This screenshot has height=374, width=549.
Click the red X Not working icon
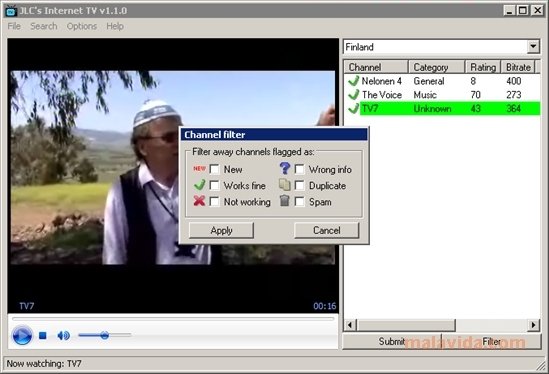(199, 201)
